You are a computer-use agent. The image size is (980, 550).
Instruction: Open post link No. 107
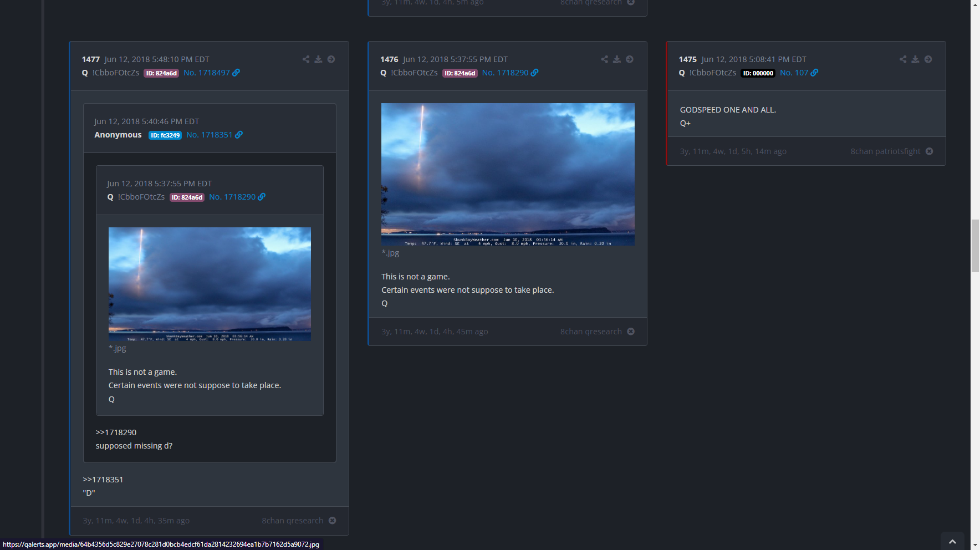click(794, 73)
